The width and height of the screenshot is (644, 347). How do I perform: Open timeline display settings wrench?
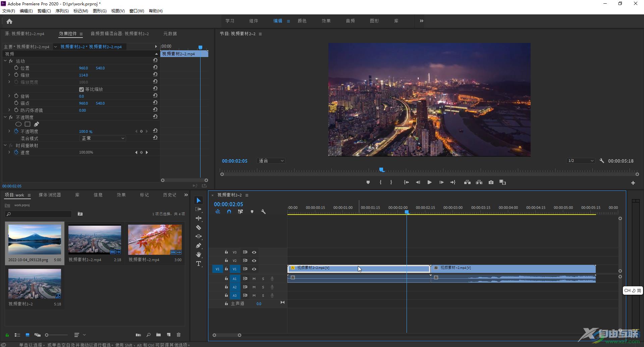point(263,212)
